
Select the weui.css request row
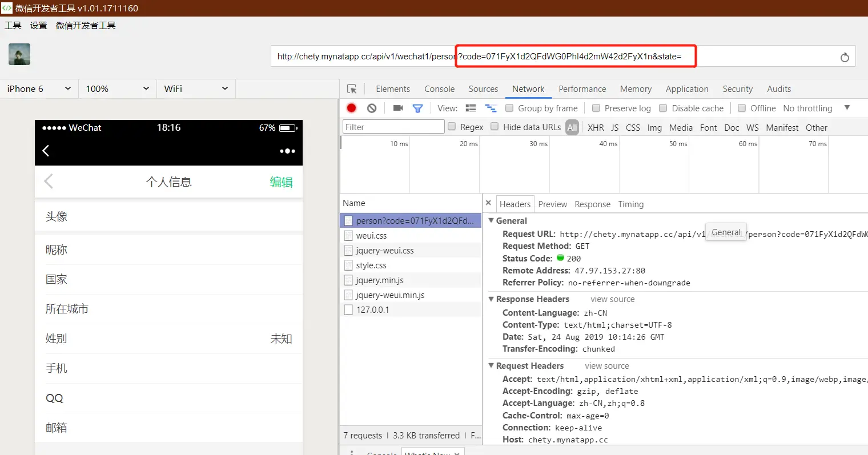pyautogui.click(x=411, y=235)
